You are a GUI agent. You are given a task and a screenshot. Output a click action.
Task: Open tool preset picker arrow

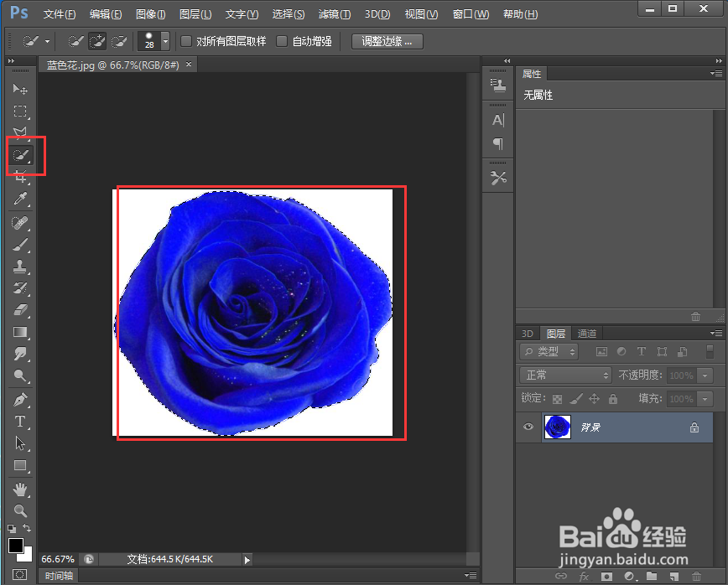click(47, 41)
